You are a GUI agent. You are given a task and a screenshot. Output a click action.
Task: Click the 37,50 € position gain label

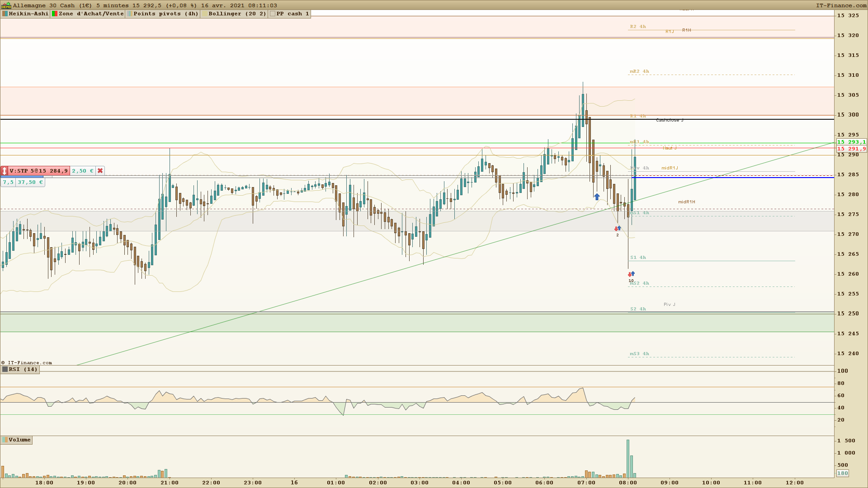(30, 182)
